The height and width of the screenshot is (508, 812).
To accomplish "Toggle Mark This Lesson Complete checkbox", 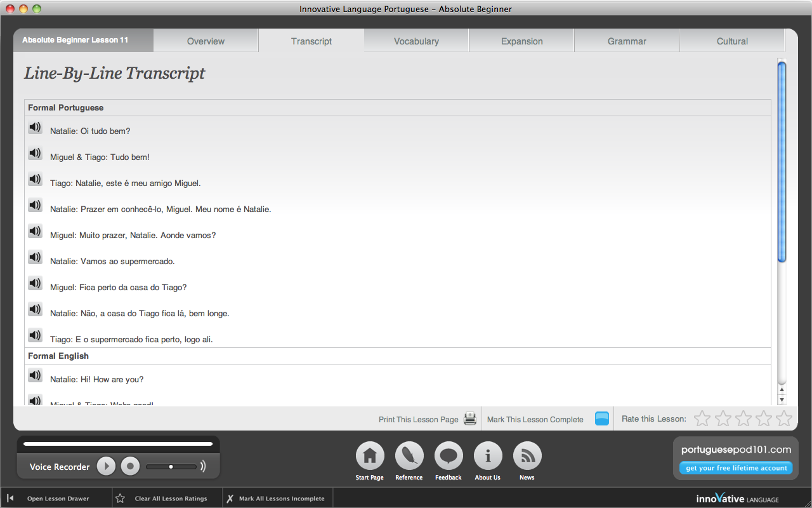I will point(602,419).
